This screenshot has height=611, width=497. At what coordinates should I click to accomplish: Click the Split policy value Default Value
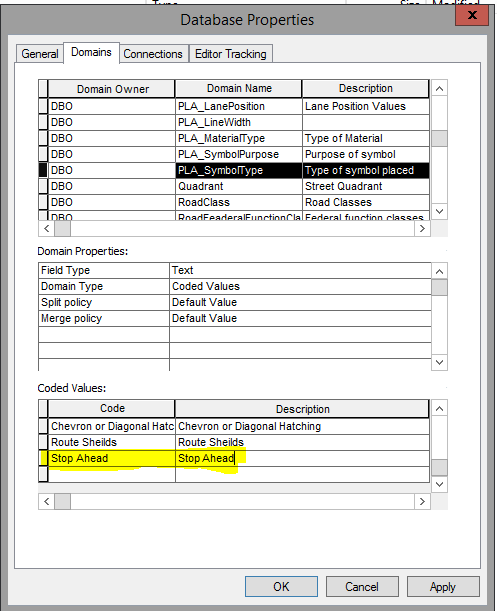pyautogui.click(x=300, y=302)
